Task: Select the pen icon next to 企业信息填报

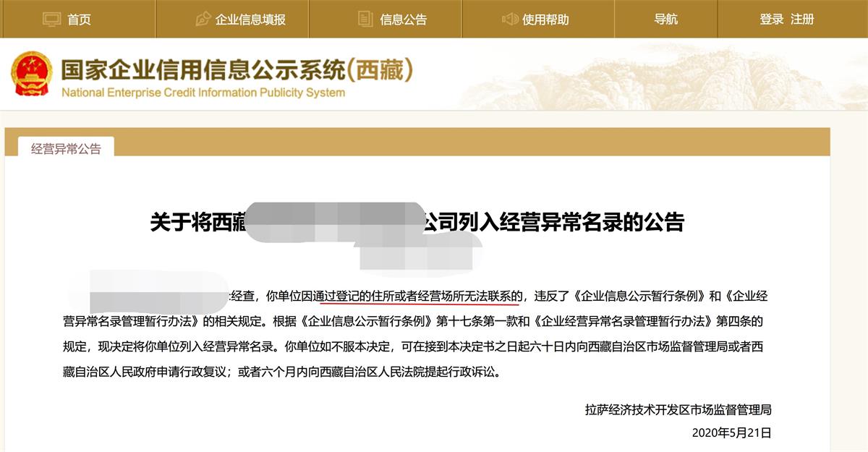Action: coord(205,20)
